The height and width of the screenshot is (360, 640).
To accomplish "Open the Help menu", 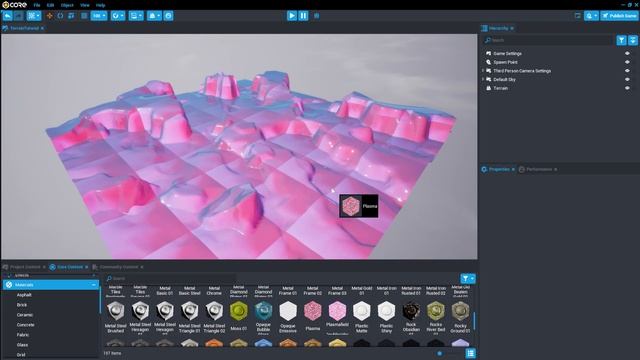I will click(100, 5).
